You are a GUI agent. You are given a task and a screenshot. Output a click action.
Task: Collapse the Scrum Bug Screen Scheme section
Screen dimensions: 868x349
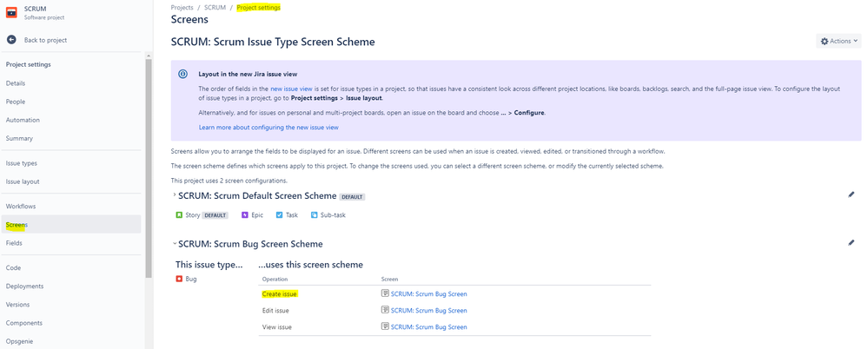click(175, 243)
